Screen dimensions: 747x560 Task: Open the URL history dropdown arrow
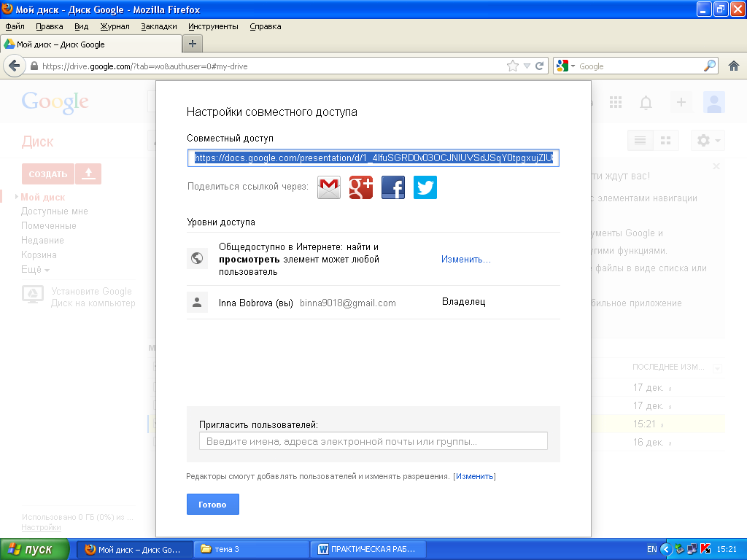(527, 66)
